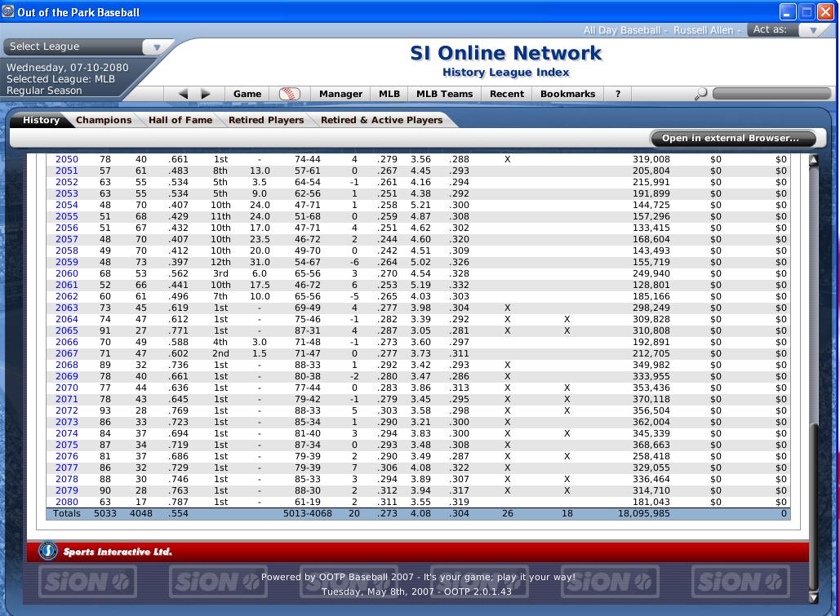Click the .787 winning percentage value
Viewport: 840px width, 616px height.
[x=179, y=502]
